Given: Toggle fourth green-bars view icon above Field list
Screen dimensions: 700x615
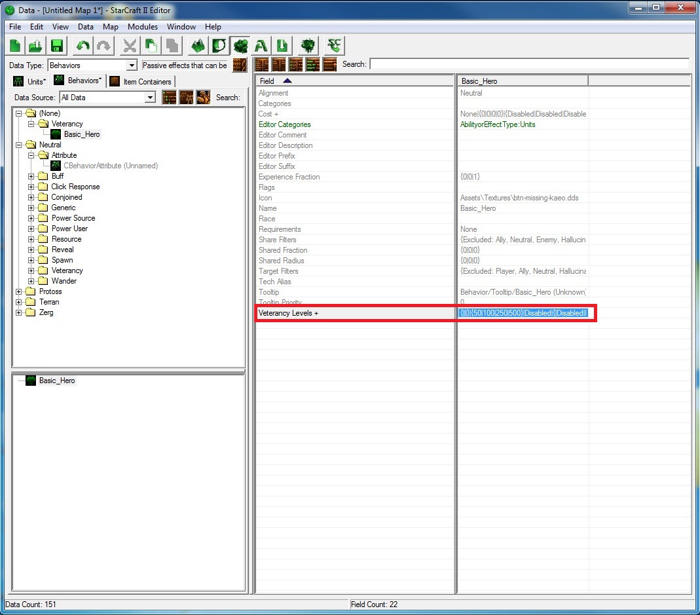Looking at the screenshot, I should pyautogui.click(x=313, y=65).
